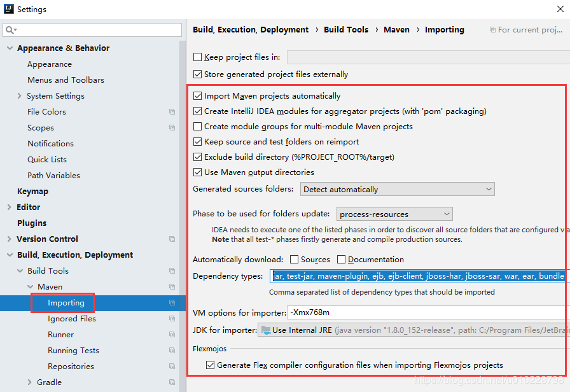Collapse Build, Execution, Deployment section
The width and height of the screenshot is (570, 392).
(x=10, y=255)
